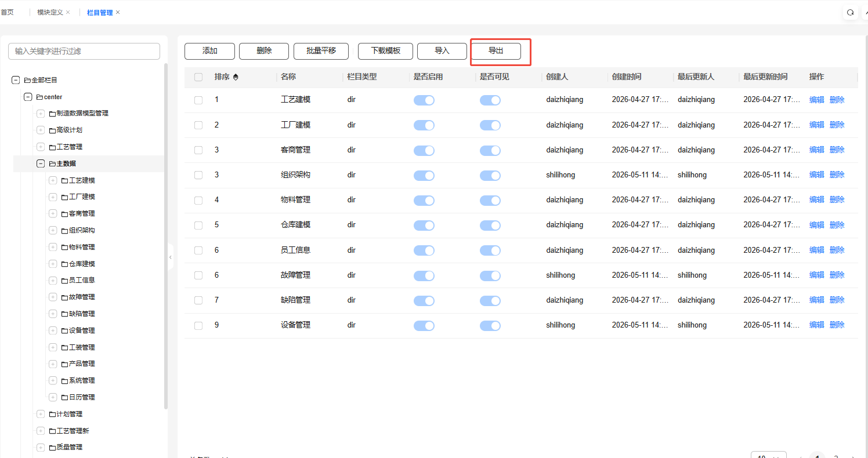Collapse the 全部栏目 root node
868x458 pixels.
tap(16, 80)
